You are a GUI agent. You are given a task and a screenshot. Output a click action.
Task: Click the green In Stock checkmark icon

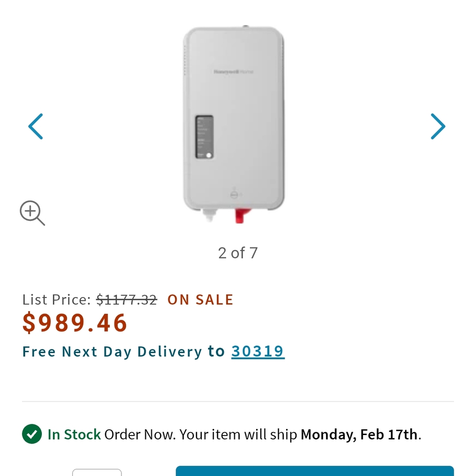32,435
